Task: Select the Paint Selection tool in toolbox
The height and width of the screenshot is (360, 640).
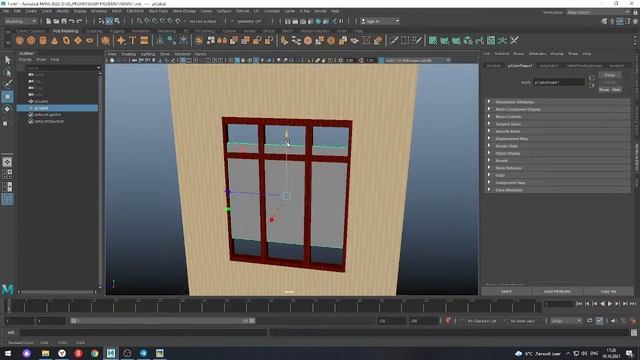Action: 7,84
